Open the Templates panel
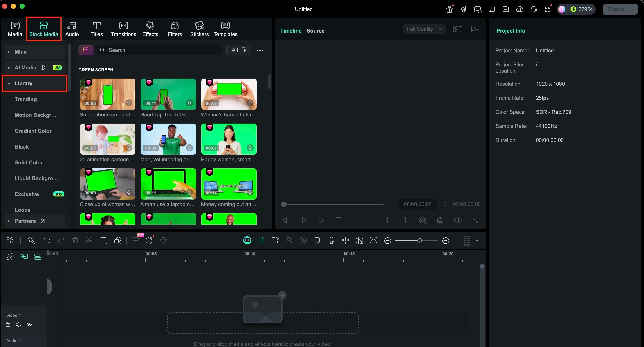644x347 pixels. click(225, 28)
